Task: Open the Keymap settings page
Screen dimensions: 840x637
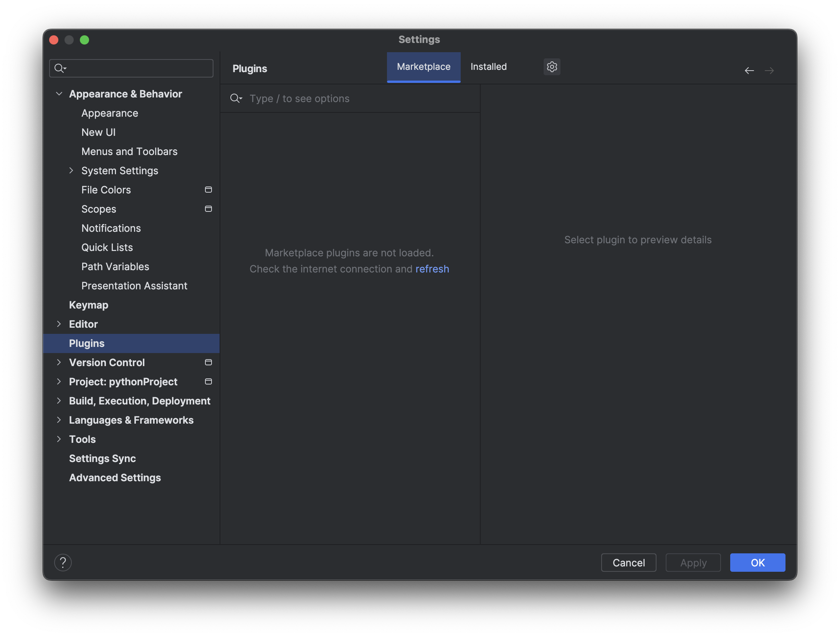Action: (89, 305)
